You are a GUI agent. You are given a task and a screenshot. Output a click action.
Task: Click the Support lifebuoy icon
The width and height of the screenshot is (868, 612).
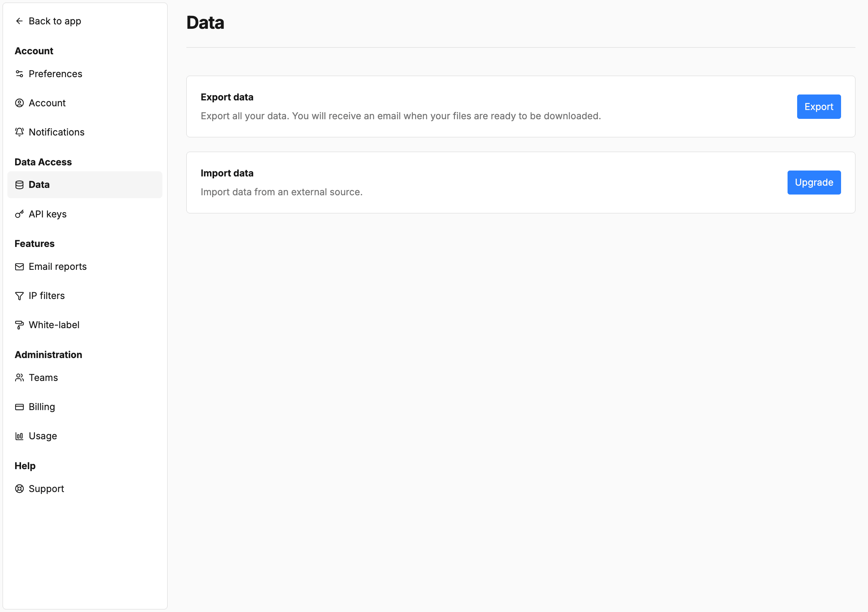point(19,489)
